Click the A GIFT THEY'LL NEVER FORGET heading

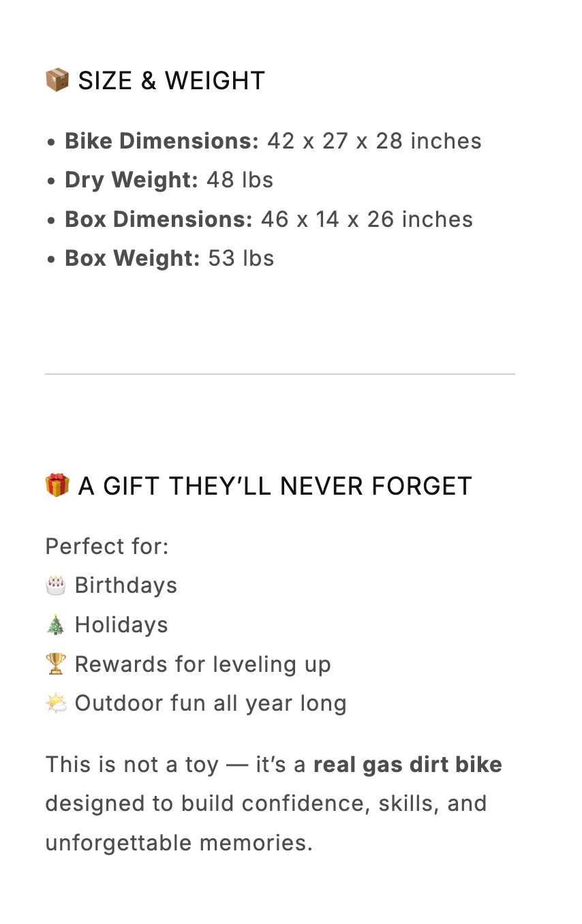[x=275, y=486]
